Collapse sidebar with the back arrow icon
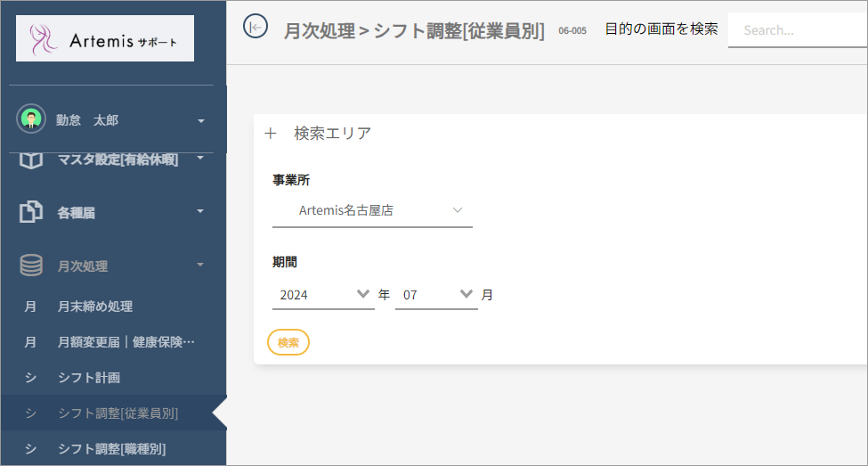The image size is (868, 466). (x=256, y=28)
